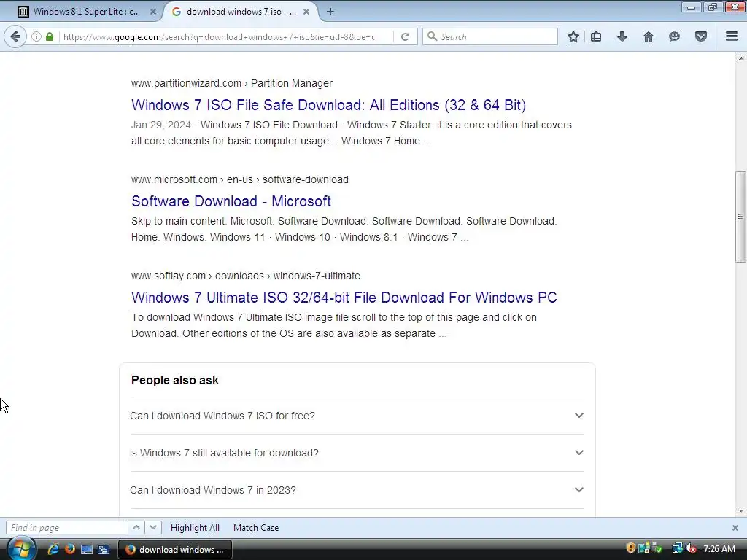The height and width of the screenshot is (560, 747).
Task: Open the chat smiley toolbar icon
Action: pyautogui.click(x=674, y=36)
